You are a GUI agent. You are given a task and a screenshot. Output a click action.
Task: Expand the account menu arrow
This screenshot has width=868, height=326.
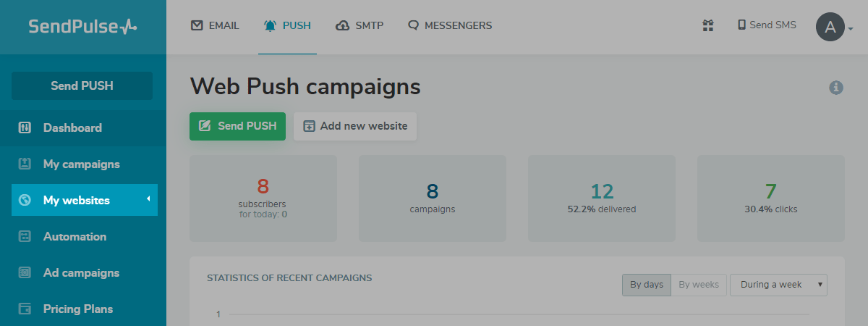coord(851,29)
